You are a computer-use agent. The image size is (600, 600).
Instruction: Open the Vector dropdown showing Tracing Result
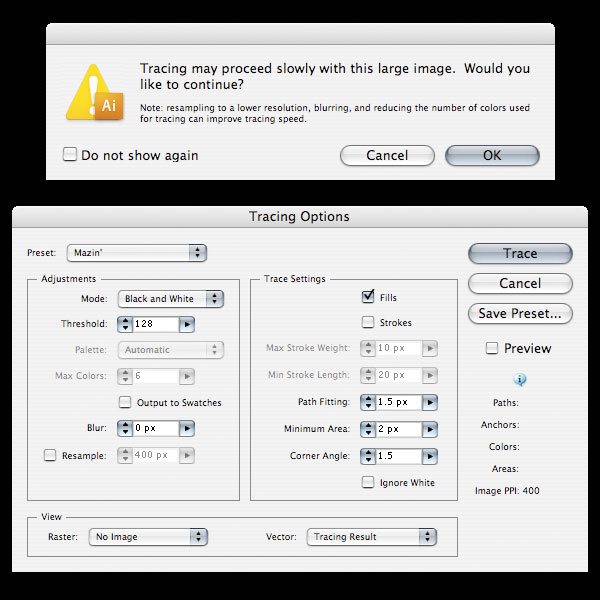point(372,537)
